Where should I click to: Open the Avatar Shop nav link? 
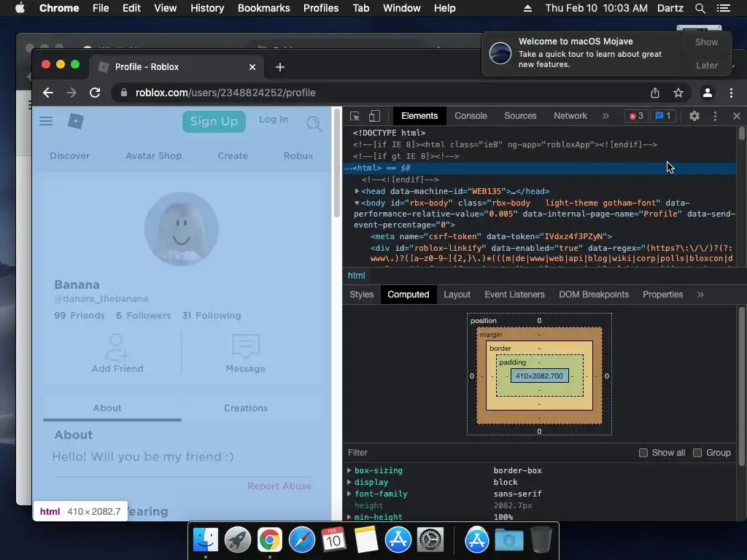[153, 156]
